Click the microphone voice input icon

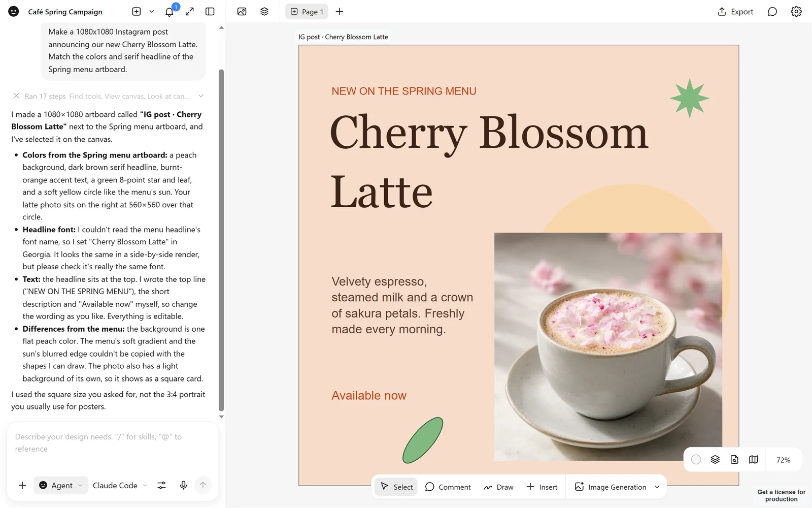pyautogui.click(x=184, y=486)
